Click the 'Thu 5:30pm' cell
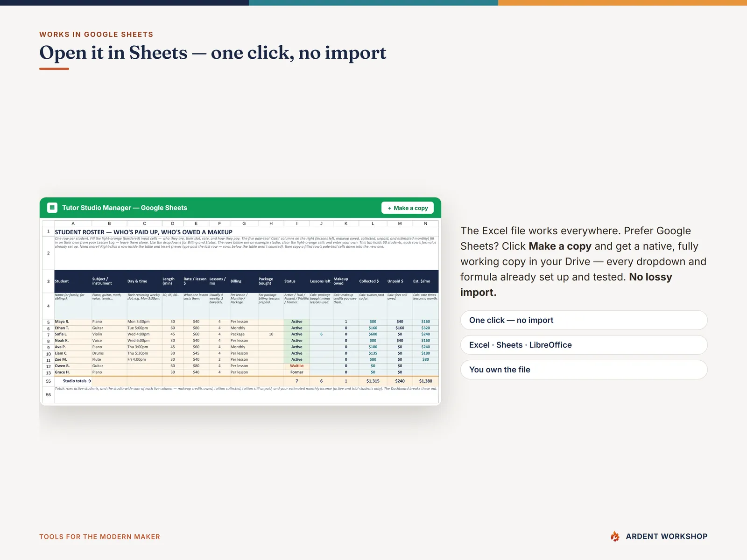Viewport: 747px width, 560px height. point(144,353)
